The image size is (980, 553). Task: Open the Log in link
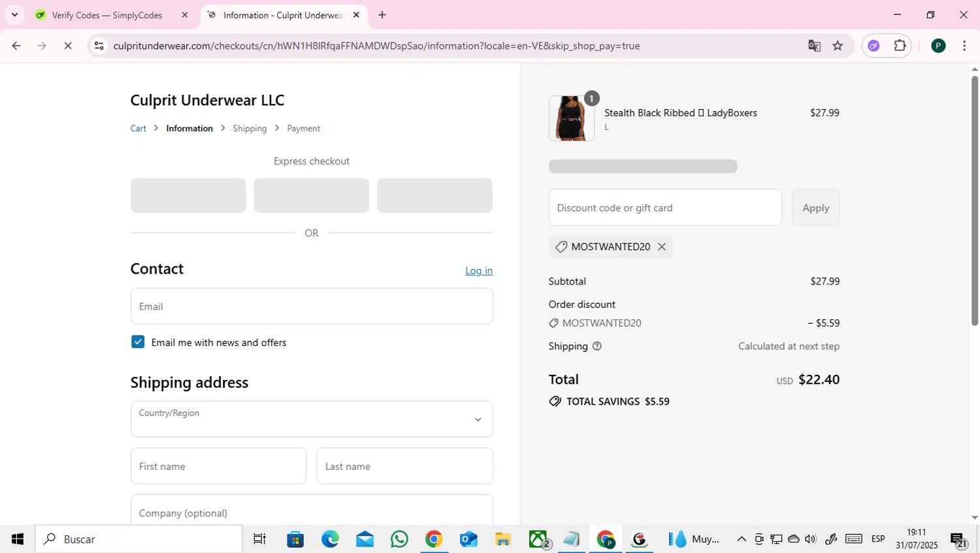(x=479, y=270)
